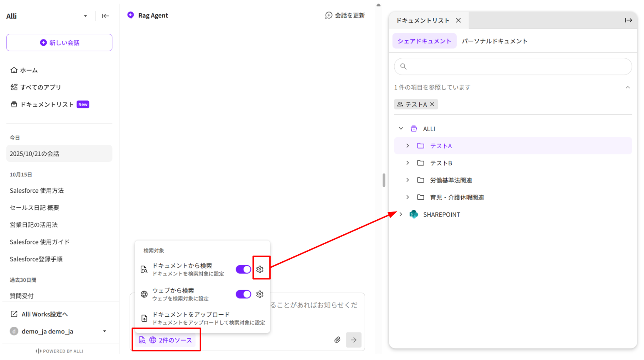Collapse document list panel with arrow icon
This screenshot has height=360, width=644.
(x=628, y=20)
